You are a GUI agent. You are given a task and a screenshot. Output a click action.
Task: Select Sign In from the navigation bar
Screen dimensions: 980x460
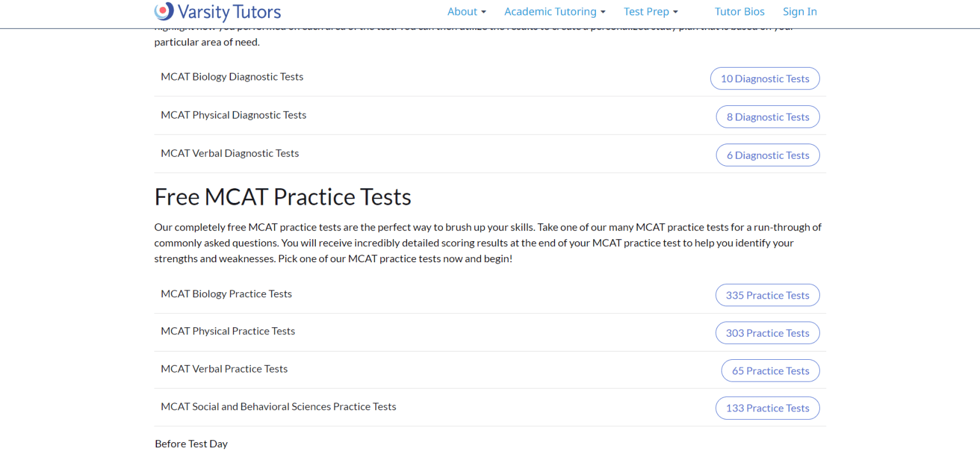[799, 11]
